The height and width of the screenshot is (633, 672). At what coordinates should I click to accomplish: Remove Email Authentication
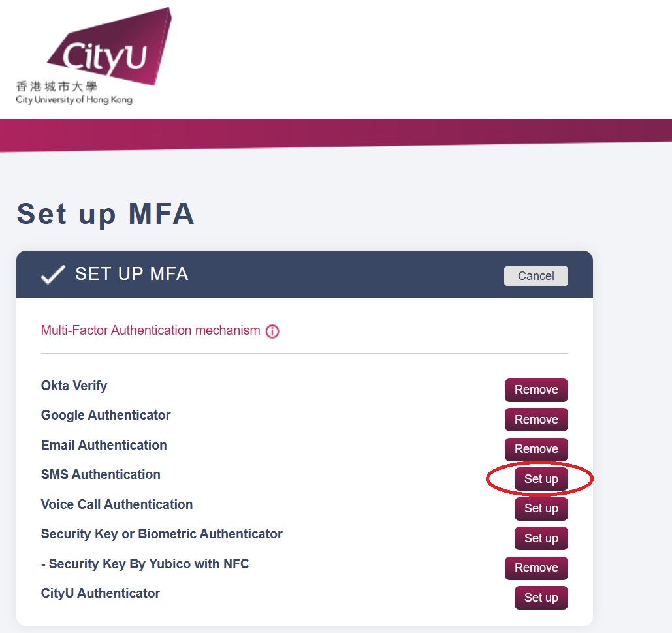pos(536,450)
